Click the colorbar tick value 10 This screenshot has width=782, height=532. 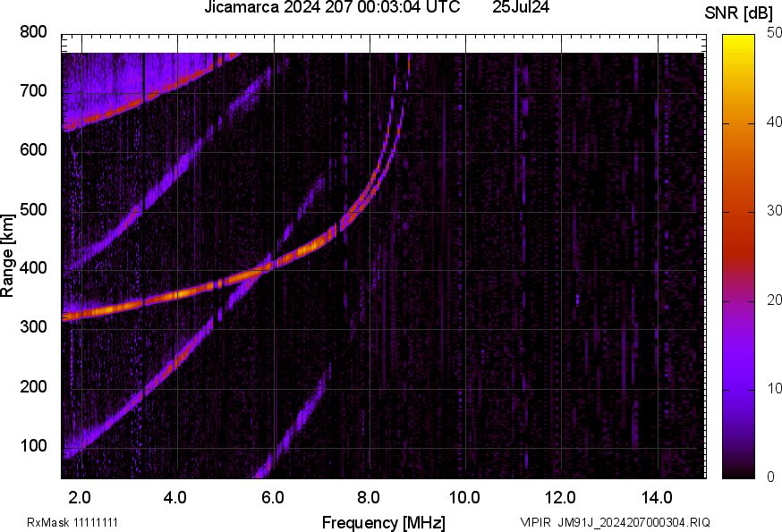774,388
